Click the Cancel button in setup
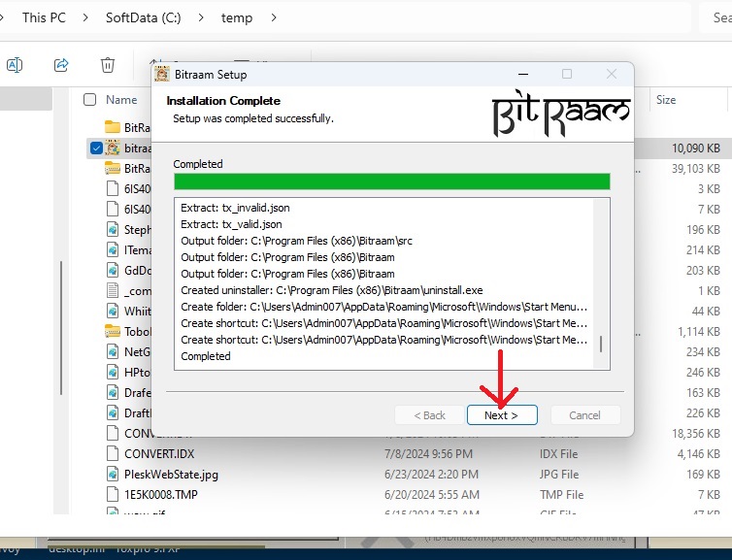 pos(585,414)
